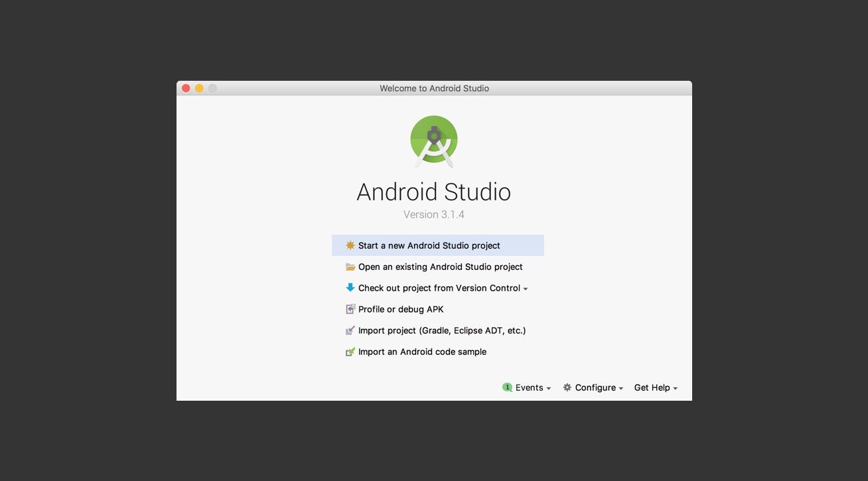
Task: Open an existing Android Studio project
Action: (438, 267)
